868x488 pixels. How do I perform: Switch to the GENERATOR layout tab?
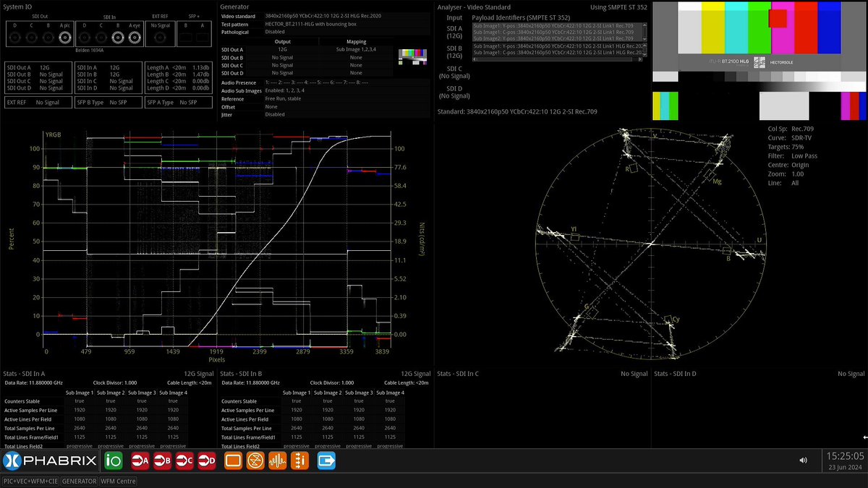[79, 481]
